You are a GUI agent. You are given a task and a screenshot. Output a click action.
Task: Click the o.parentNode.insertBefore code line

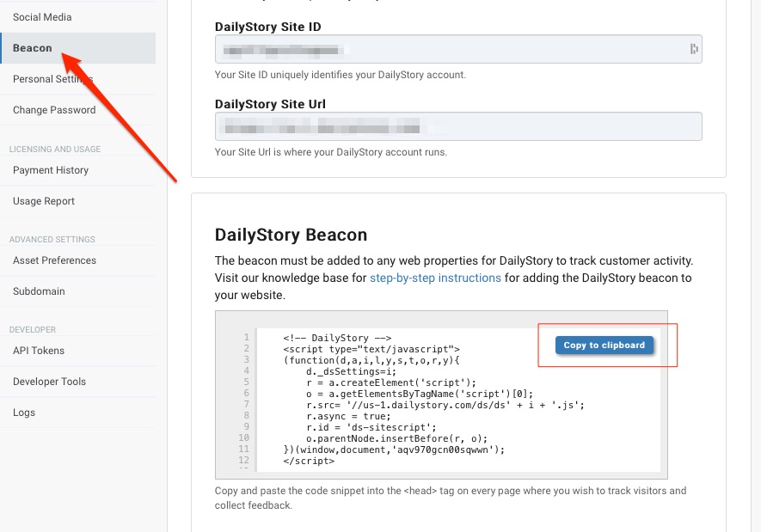point(396,438)
